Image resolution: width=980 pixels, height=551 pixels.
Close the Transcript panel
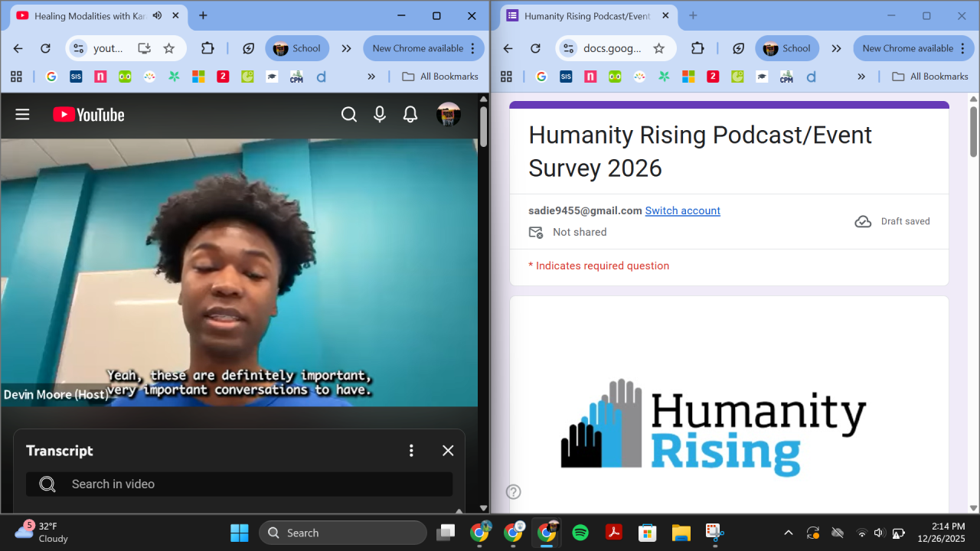448,451
